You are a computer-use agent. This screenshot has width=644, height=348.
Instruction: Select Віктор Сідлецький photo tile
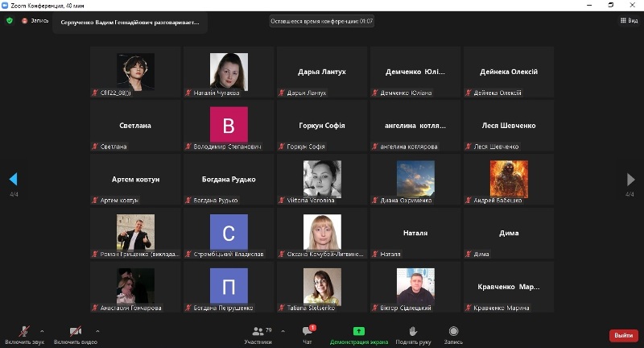pyautogui.click(x=415, y=288)
